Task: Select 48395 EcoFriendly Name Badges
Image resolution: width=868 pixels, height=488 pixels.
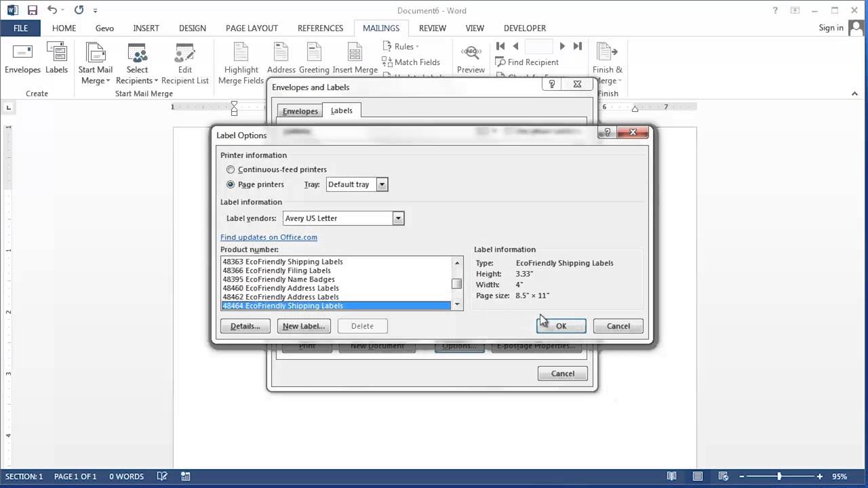Action: pyautogui.click(x=336, y=279)
